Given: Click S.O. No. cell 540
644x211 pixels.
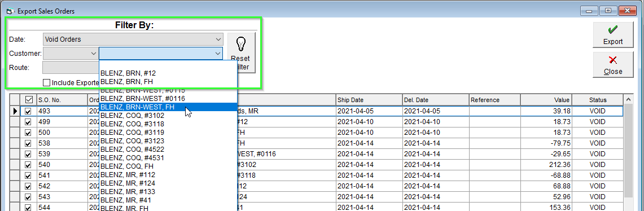Looking at the screenshot, I should (x=62, y=165).
